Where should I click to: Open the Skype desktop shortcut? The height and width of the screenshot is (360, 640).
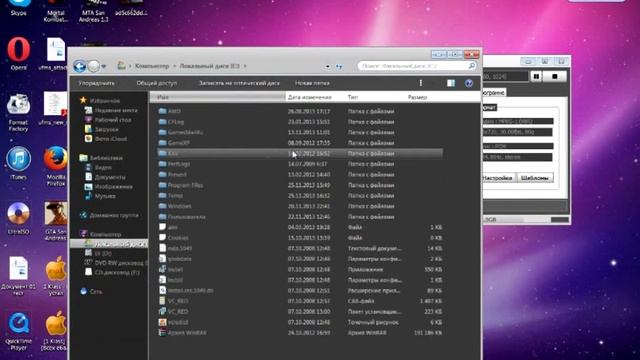click(x=19, y=8)
